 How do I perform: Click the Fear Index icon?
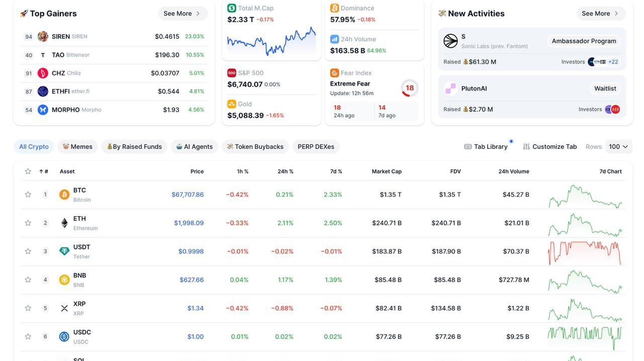tap(335, 73)
